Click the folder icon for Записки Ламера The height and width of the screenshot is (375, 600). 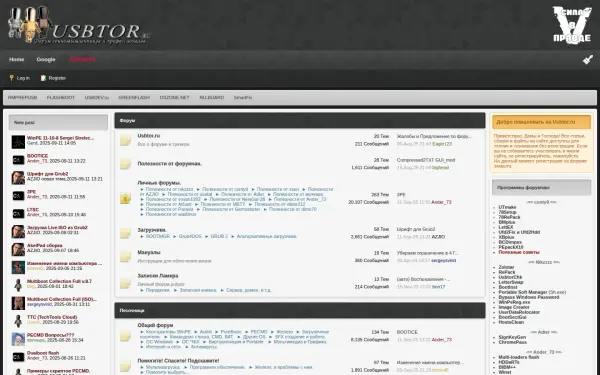click(125, 283)
